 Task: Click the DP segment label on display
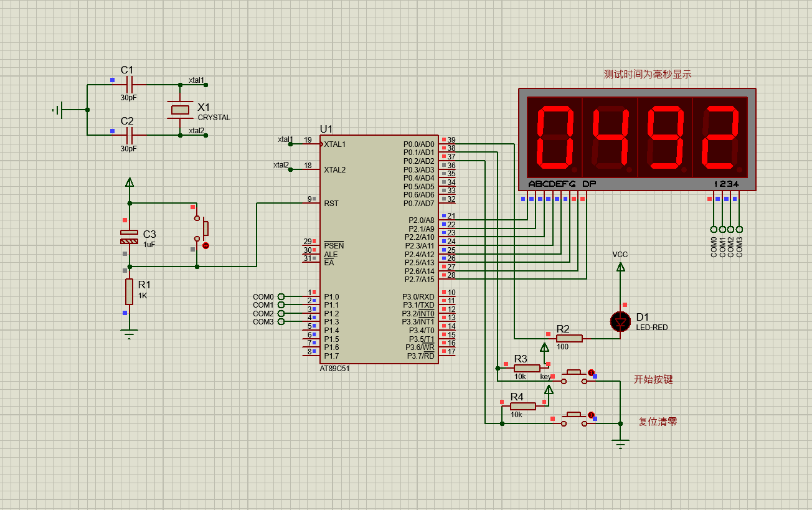pyautogui.click(x=588, y=184)
